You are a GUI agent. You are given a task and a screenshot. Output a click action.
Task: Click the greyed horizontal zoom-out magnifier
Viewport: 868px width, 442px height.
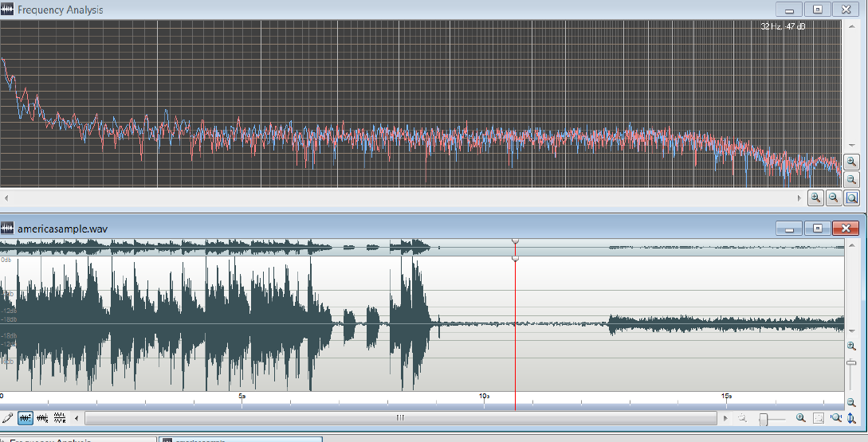coord(743,419)
